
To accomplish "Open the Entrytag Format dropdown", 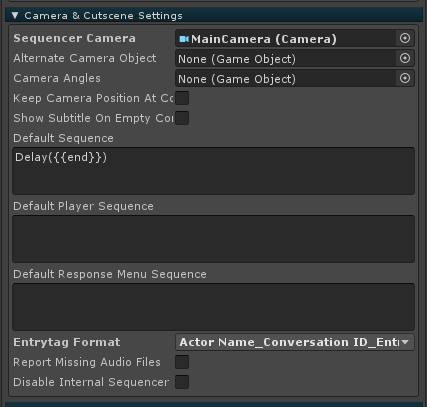I will (x=295, y=342).
